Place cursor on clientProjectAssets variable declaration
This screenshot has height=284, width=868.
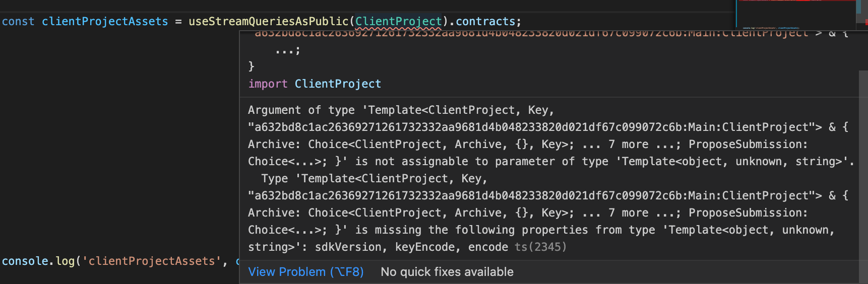[x=105, y=22]
